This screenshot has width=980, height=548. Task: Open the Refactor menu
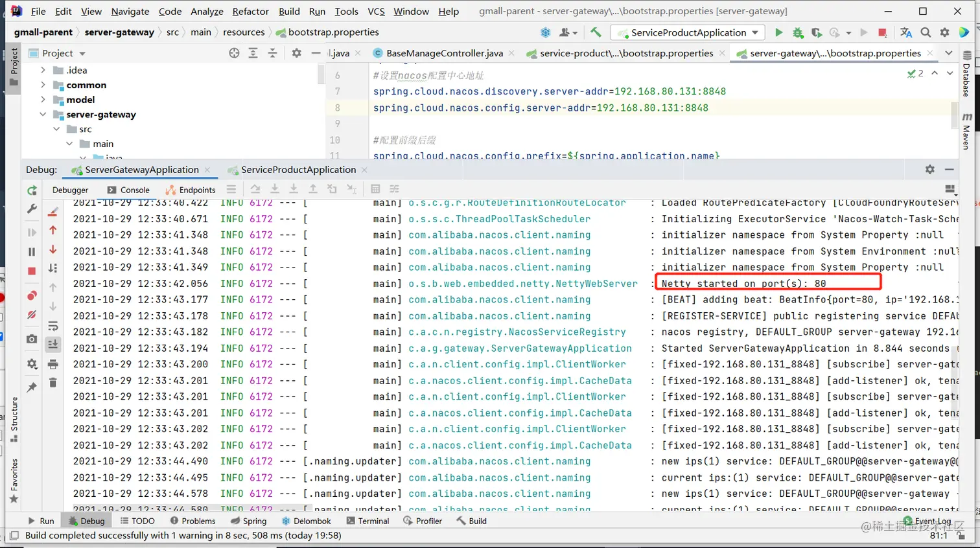pos(250,11)
